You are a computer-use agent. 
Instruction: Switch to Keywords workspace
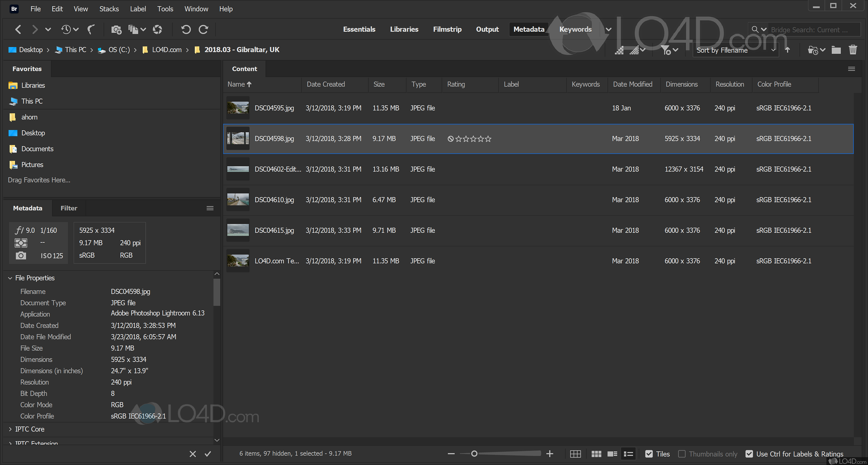click(x=575, y=29)
